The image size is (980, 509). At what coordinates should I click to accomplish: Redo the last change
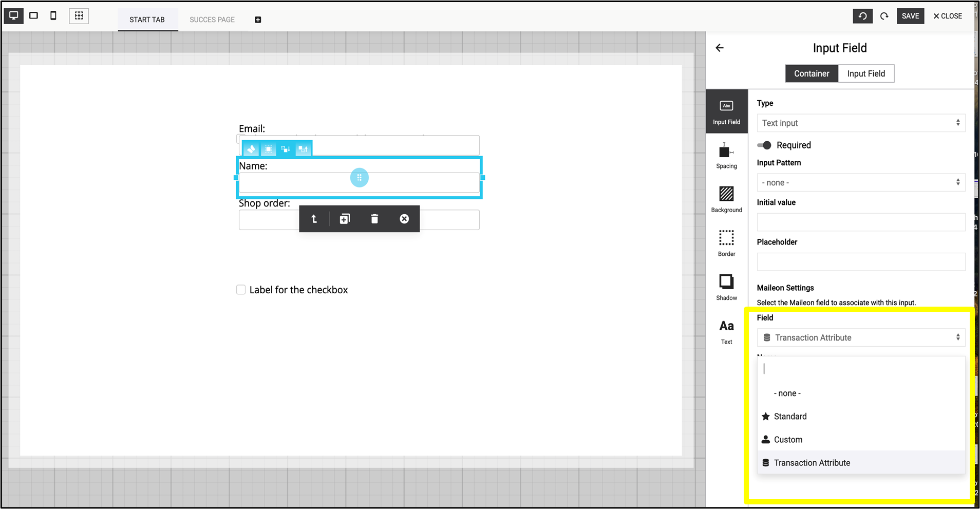(884, 16)
